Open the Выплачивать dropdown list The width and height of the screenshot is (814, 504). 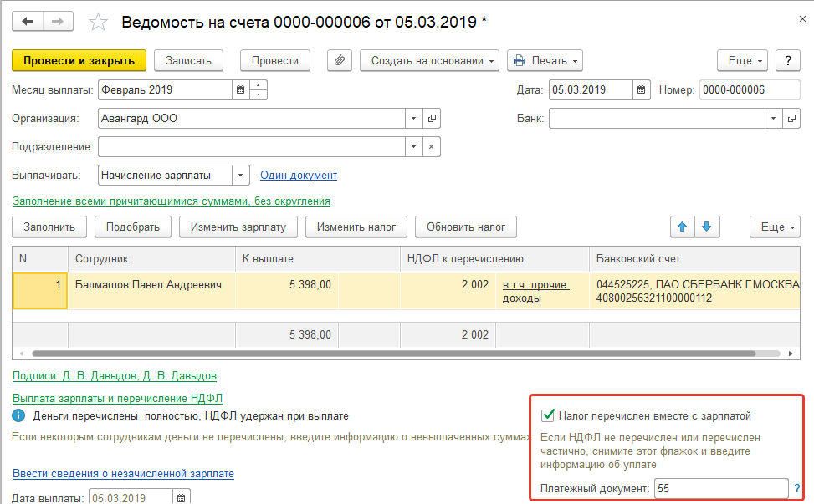[240, 176]
